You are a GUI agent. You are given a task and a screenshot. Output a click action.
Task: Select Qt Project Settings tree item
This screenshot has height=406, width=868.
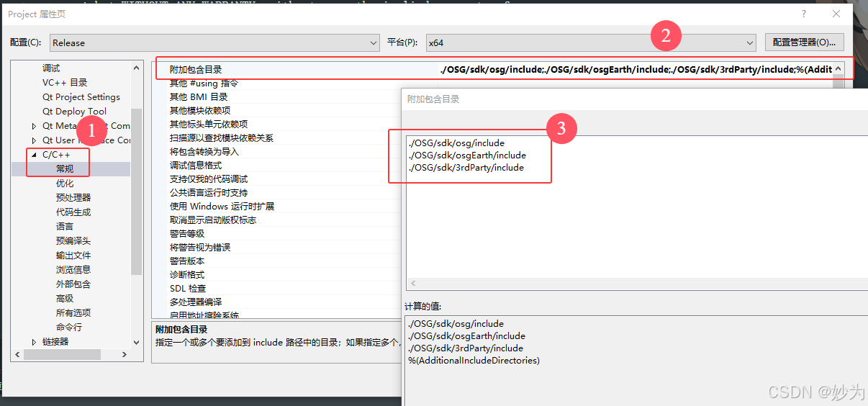[81, 96]
